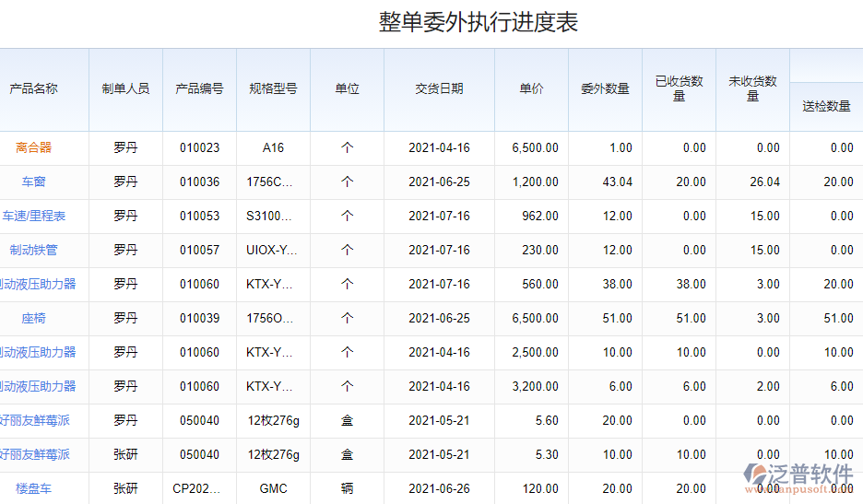Click outsourced quantity 51.00 in 座椅 row
Screen dimensions: 863x504
point(618,318)
